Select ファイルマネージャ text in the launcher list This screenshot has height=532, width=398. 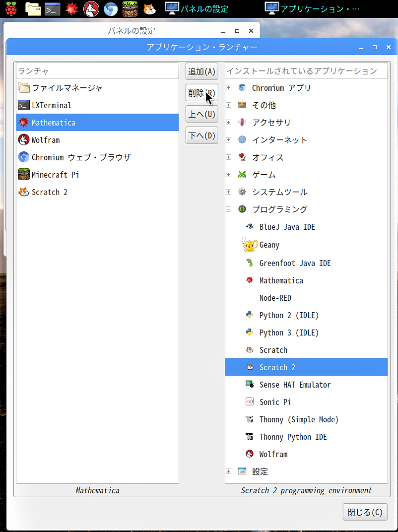(67, 88)
